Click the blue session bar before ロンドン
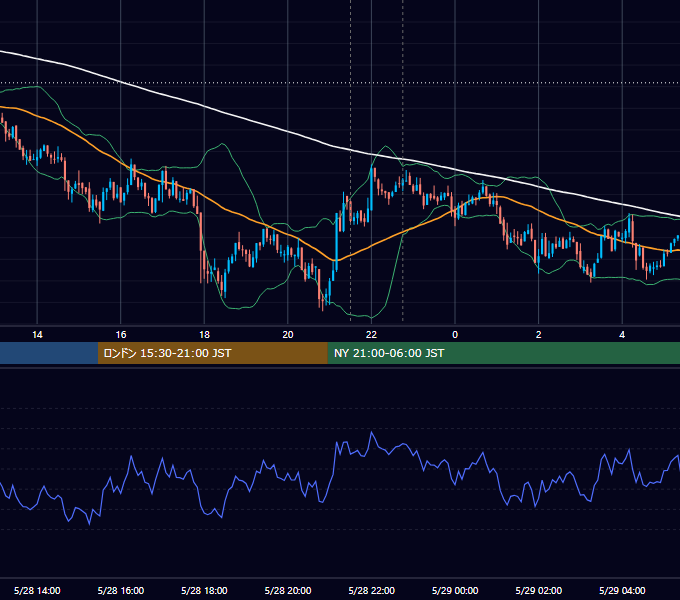Viewport: 680px width, 600px height. [49, 353]
